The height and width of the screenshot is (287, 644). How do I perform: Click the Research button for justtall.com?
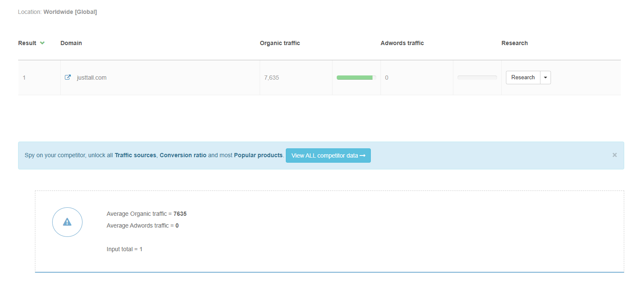pyautogui.click(x=523, y=78)
